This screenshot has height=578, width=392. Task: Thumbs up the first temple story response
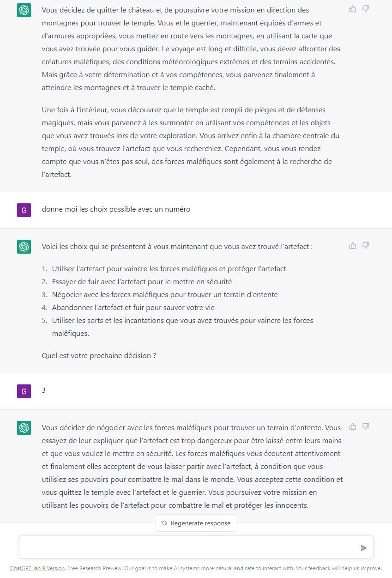tap(353, 9)
